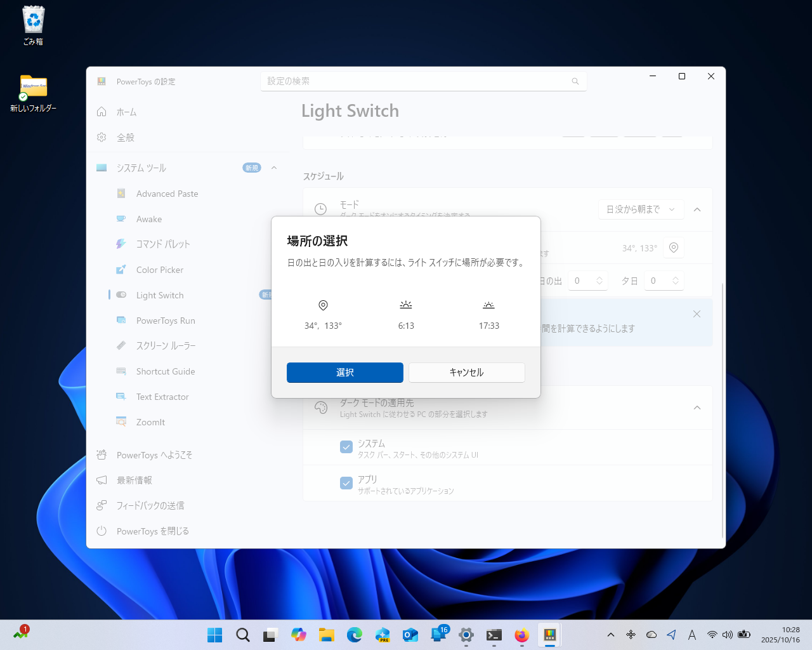812x650 pixels.
Task: Open the 日没から朝まで mode dropdown
Action: pos(641,209)
